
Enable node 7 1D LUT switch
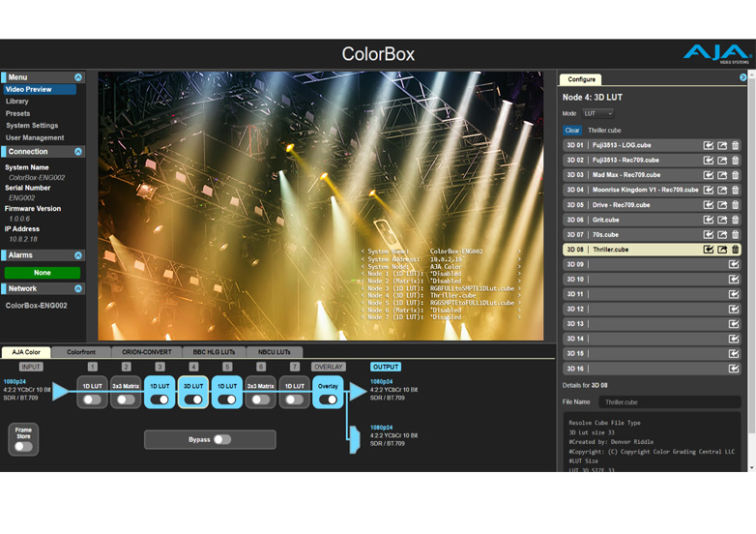pos(295,400)
